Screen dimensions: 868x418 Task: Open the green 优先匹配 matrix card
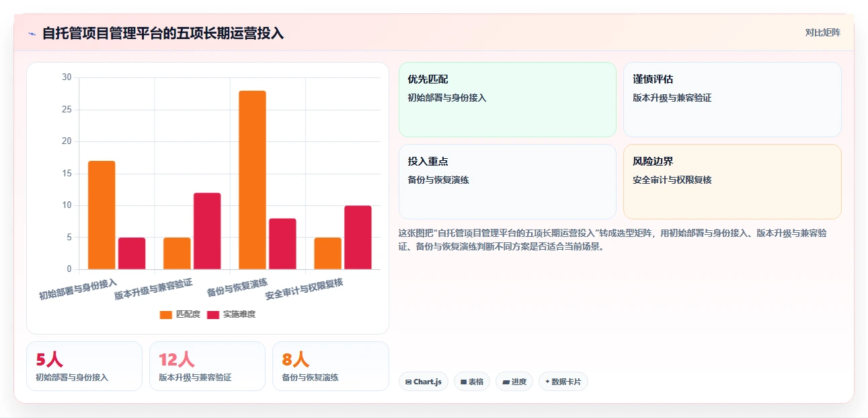coord(508,100)
